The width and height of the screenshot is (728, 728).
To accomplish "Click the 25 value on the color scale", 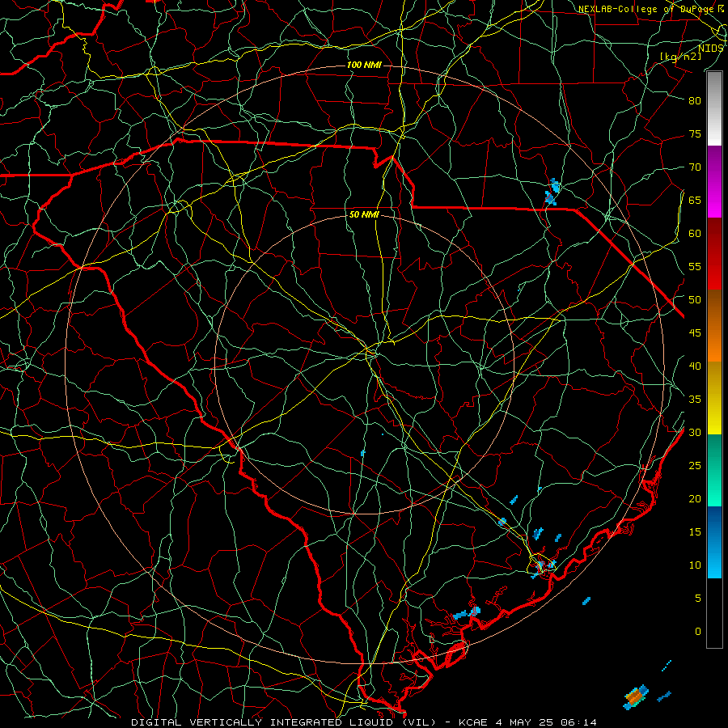I will [695, 466].
